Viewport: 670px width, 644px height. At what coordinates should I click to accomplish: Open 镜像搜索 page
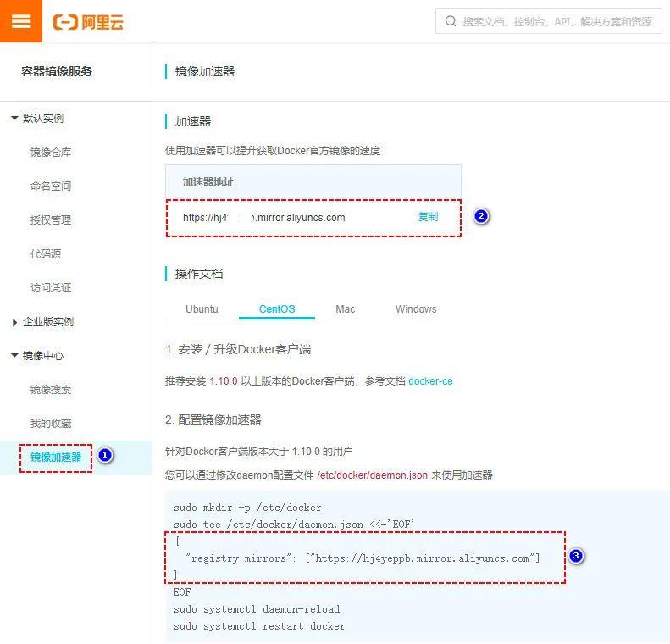pyautogui.click(x=51, y=390)
